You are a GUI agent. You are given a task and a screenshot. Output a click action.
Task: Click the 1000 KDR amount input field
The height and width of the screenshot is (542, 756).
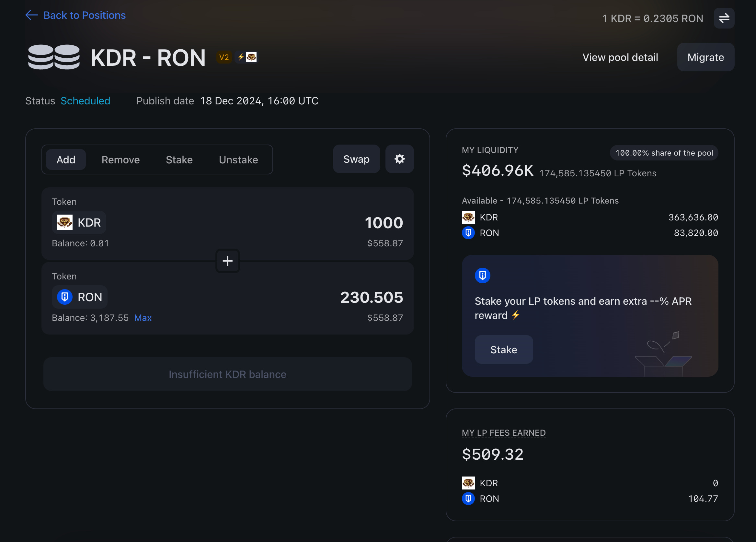(x=384, y=223)
